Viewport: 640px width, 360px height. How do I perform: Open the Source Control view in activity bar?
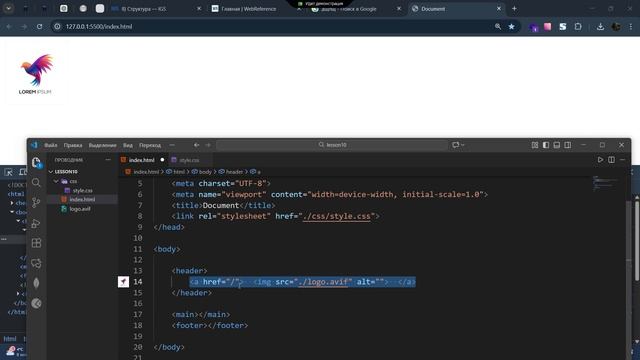(x=36, y=202)
